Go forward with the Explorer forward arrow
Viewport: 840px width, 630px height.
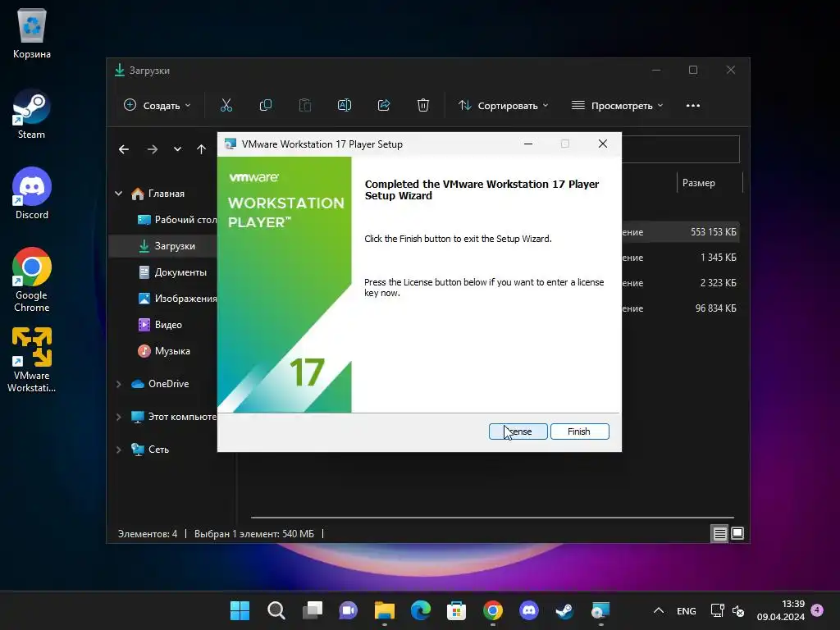coord(153,149)
